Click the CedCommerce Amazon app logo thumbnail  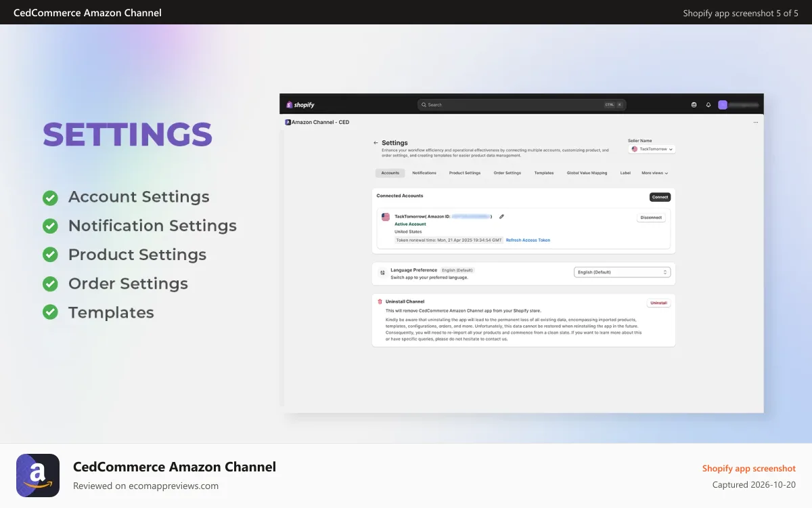[x=38, y=475]
